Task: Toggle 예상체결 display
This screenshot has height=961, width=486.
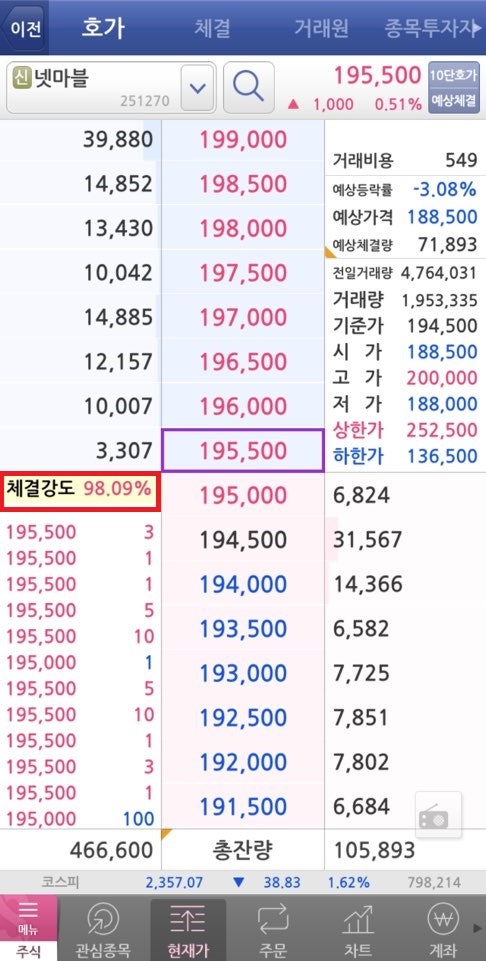Action: pos(454,101)
